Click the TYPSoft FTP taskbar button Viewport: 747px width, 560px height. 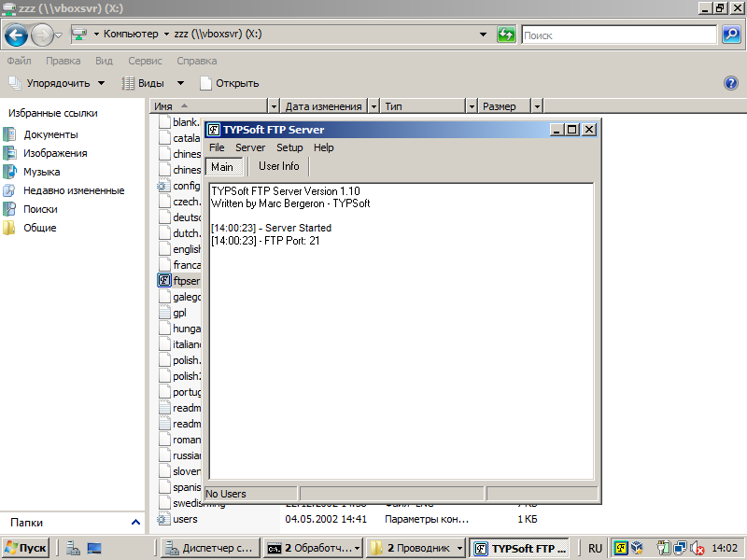[x=519, y=548]
